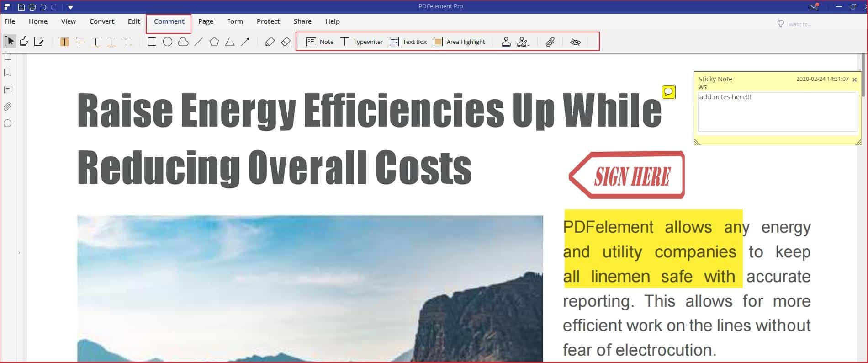Open the Edit tab
This screenshot has height=363, width=868.
point(134,21)
